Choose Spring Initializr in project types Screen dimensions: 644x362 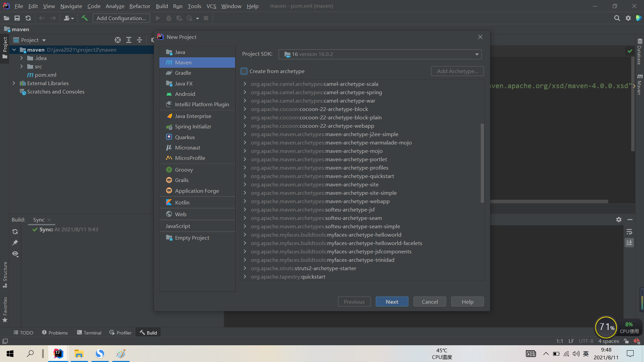click(x=193, y=126)
